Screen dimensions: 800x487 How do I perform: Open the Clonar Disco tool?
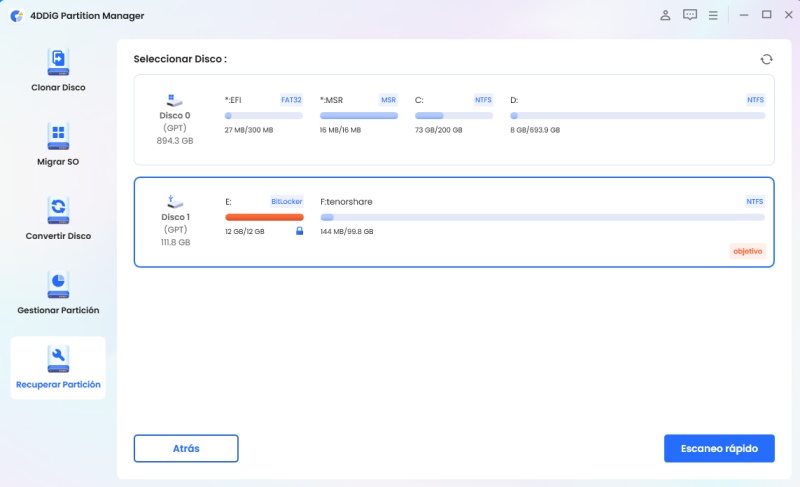coord(58,62)
